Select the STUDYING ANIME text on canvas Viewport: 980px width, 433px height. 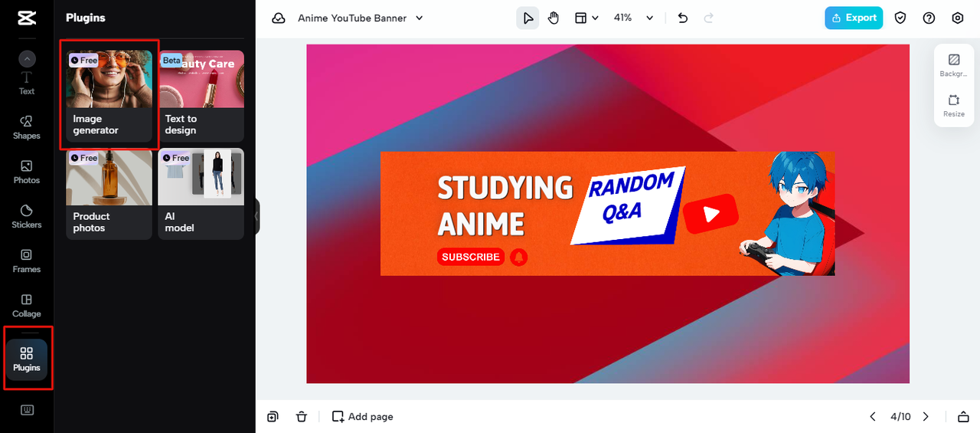tap(505, 205)
